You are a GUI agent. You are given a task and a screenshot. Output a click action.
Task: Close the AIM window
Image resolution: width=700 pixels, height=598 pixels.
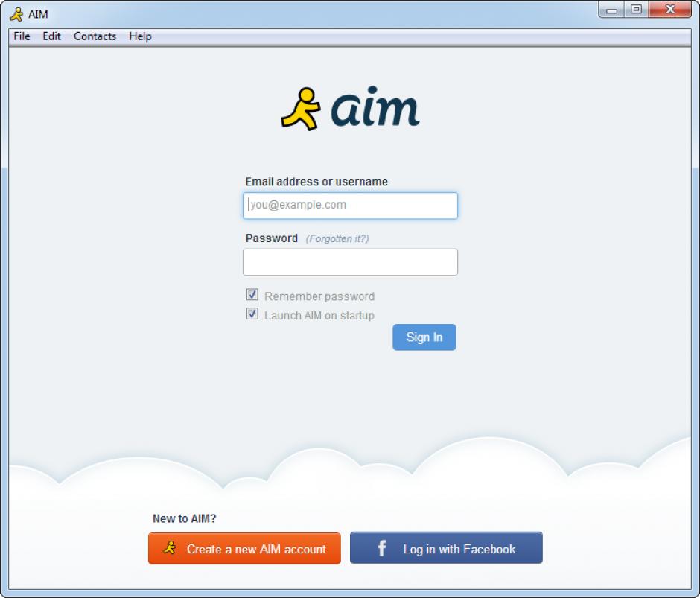click(670, 10)
